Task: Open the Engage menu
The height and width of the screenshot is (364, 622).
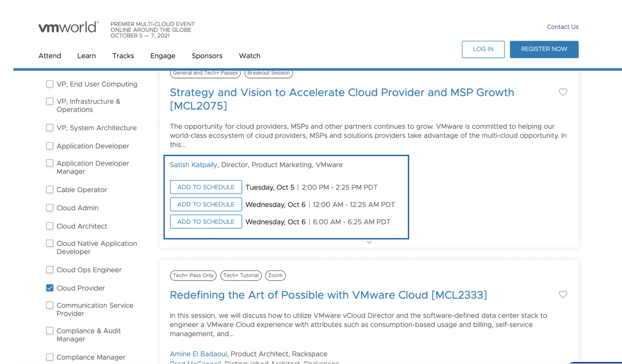Action: [163, 56]
